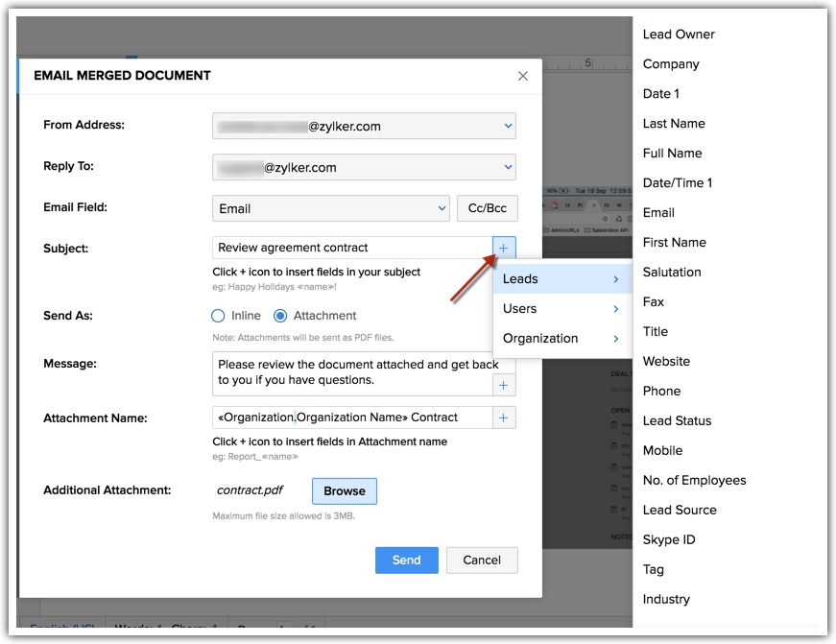The image size is (836, 644).
Task: Select the Inline radio button
Action: coord(218,316)
